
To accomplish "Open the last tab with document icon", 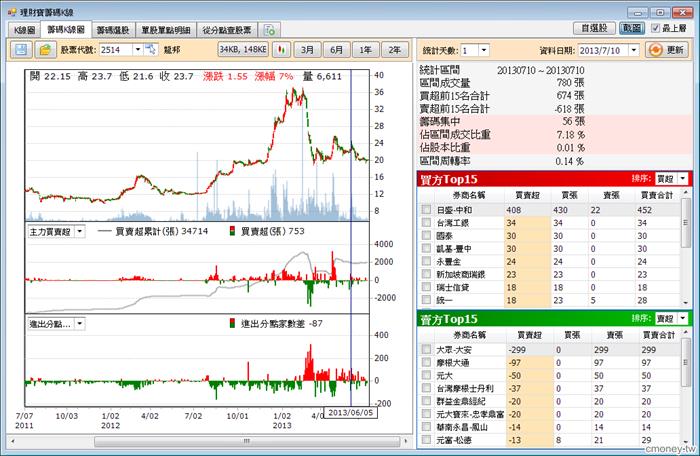I will pyautogui.click(x=270, y=30).
